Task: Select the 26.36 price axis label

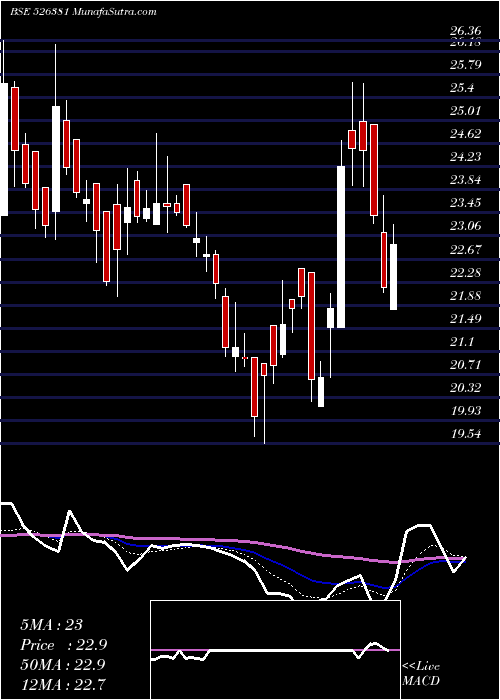Action: click(466, 31)
